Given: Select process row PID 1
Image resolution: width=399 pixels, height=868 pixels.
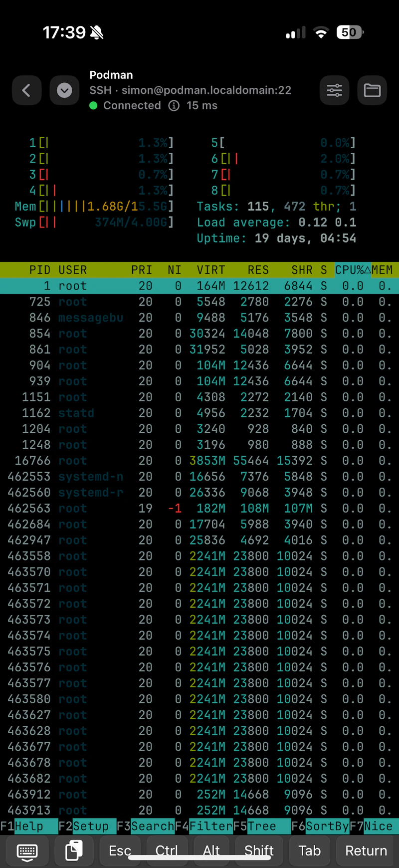Looking at the screenshot, I should (199, 286).
